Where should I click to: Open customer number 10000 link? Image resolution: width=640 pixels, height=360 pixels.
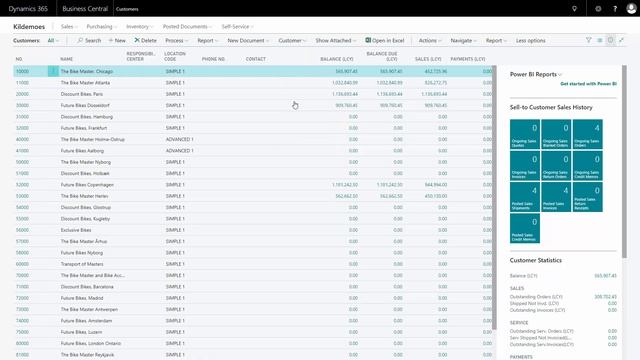point(22,71)
